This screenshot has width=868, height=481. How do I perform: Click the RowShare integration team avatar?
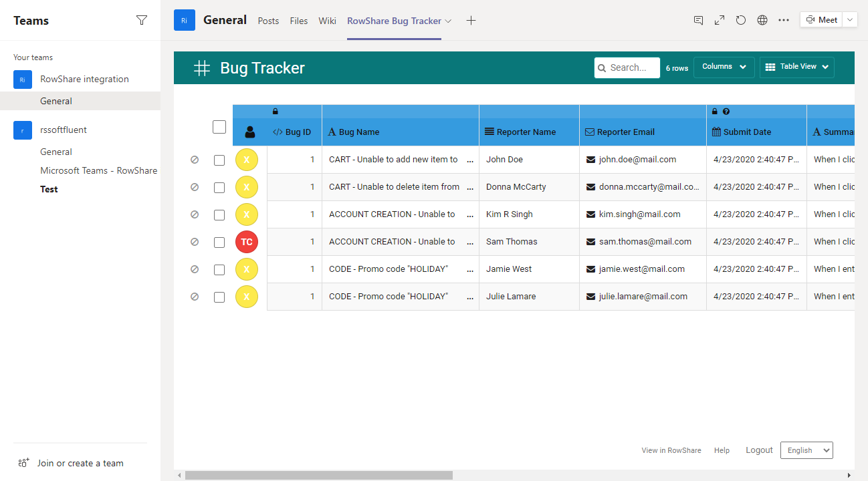(x=22, y=79)
